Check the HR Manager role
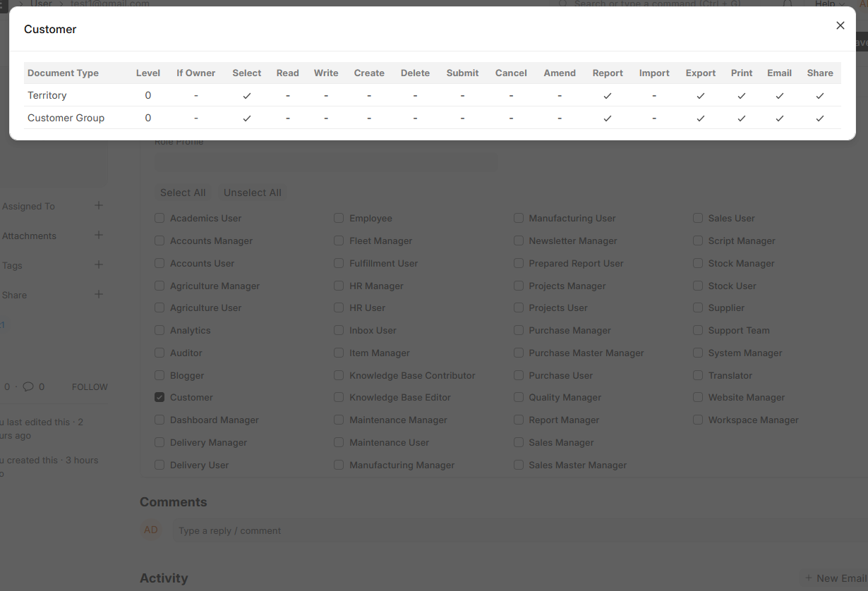868x591 pixels. tap(339, 286)
